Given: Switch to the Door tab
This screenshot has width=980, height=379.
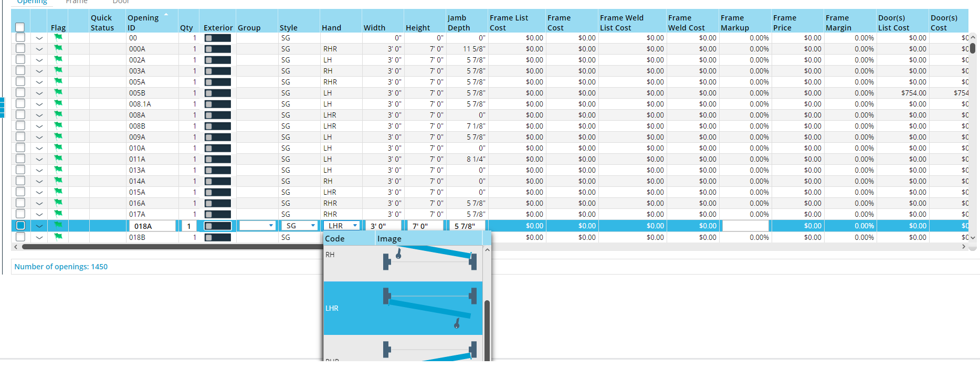Looking at the screenshot, I should pyautogui.click(x=121, y=2).
